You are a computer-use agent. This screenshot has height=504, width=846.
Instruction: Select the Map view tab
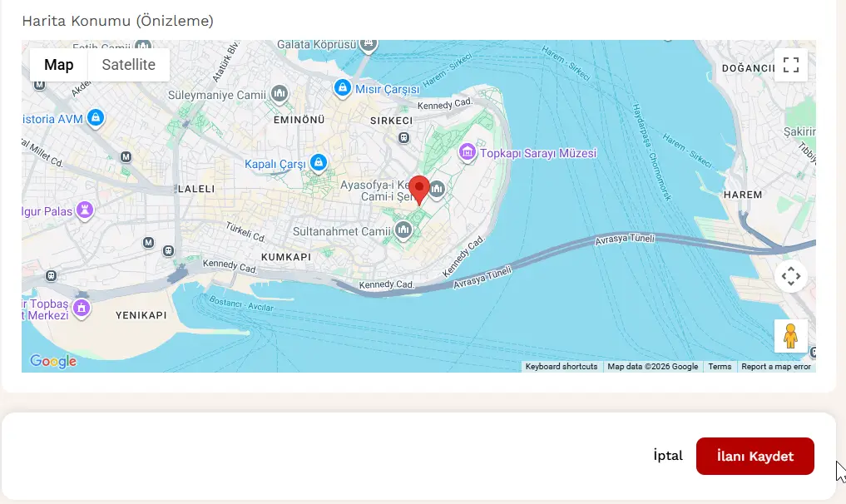point(59,65)
